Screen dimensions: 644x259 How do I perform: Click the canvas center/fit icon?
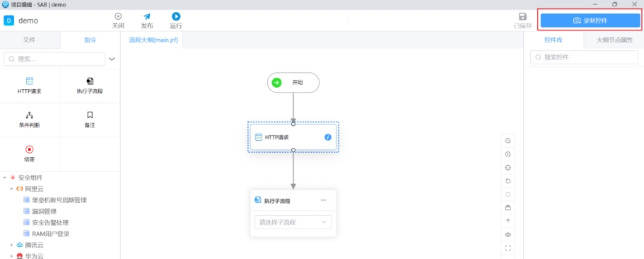[508, 168]
